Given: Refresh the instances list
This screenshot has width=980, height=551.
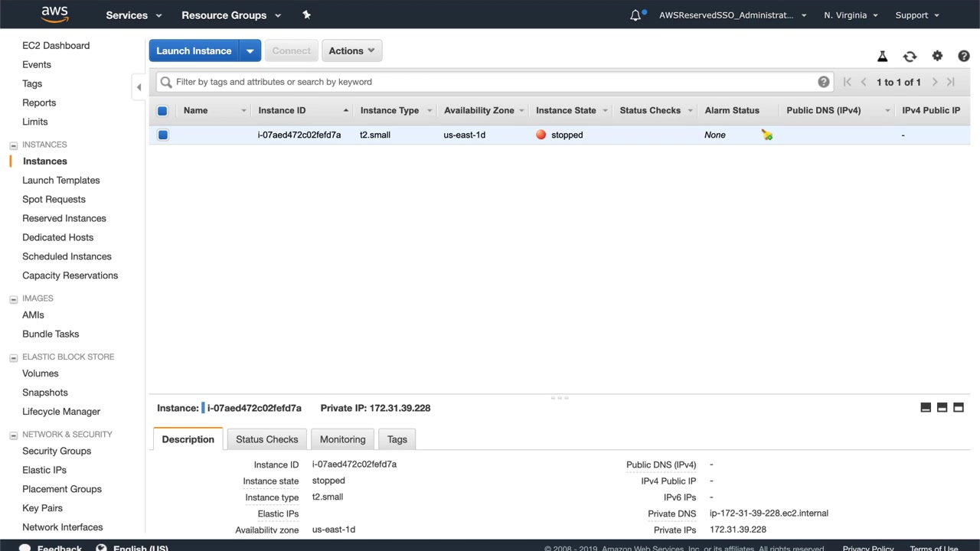Looking at the screenshot, I should tap(910, 57).
